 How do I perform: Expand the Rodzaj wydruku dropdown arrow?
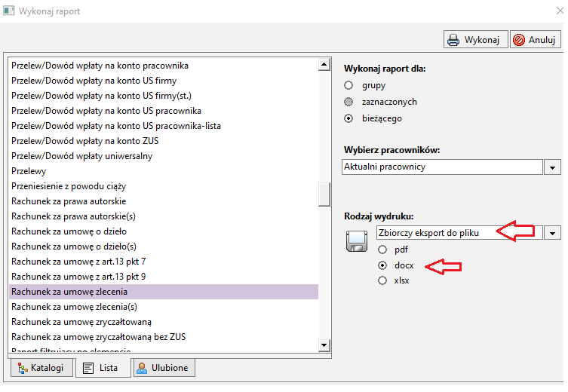[552, 233]
